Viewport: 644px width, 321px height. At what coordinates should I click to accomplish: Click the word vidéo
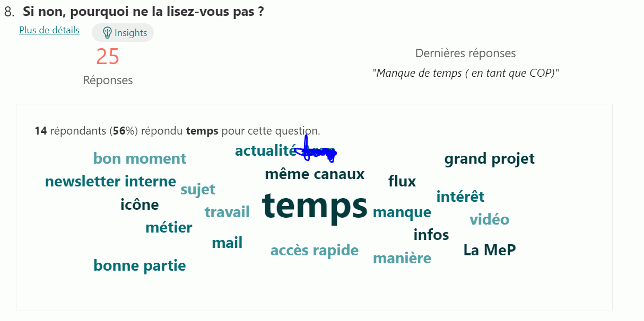click(490, 219)
